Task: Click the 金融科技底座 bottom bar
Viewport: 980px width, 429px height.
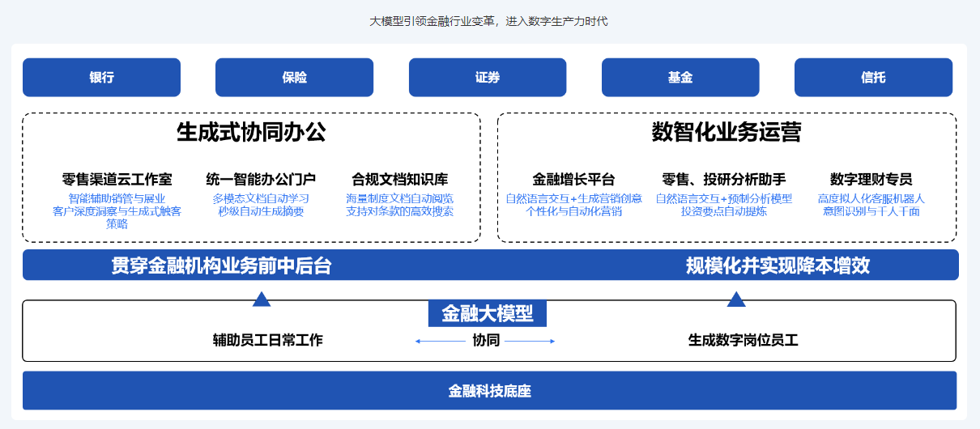Action: pos(489,391)
